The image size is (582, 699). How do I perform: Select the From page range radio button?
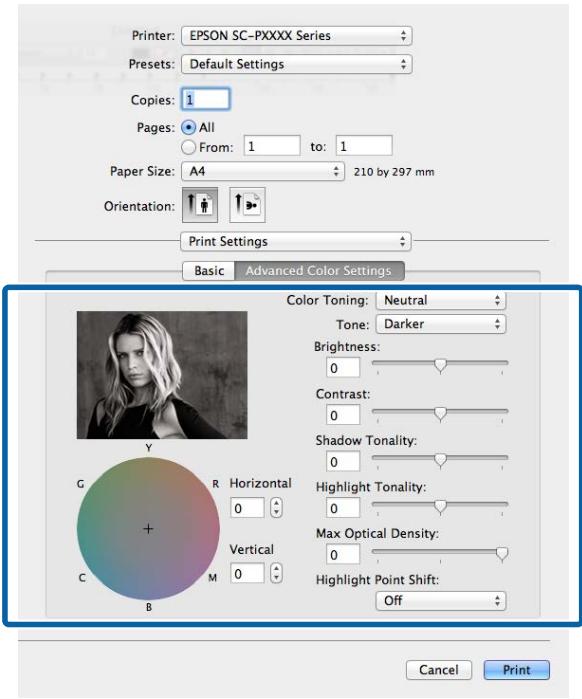tap(189, 147)
